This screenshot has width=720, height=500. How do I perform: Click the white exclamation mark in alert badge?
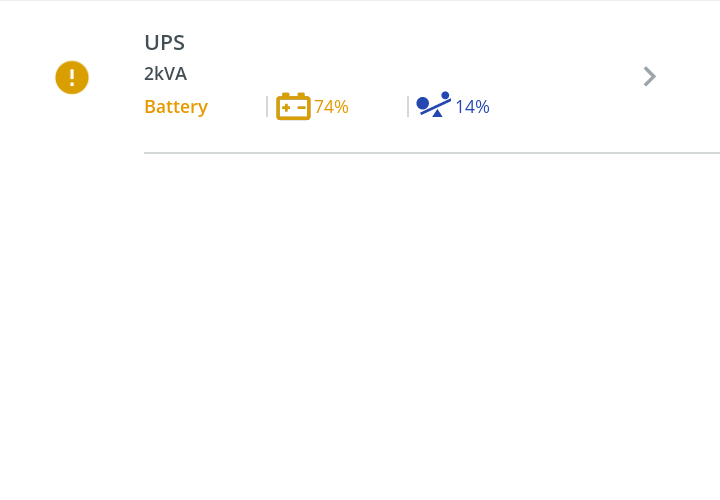(x=72, y=78)
